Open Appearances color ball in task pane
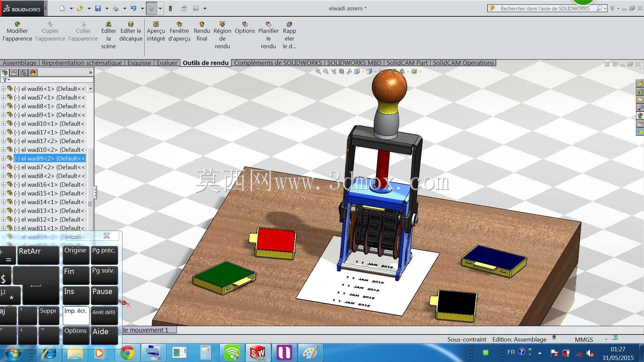The width and height of the screenshot is (644, 362). point(640,116)
